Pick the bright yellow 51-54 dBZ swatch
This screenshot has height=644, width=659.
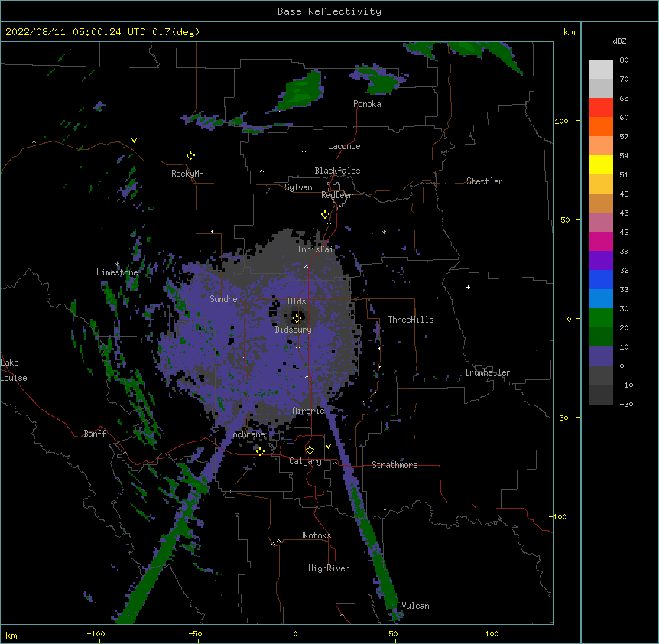(601, 164)
